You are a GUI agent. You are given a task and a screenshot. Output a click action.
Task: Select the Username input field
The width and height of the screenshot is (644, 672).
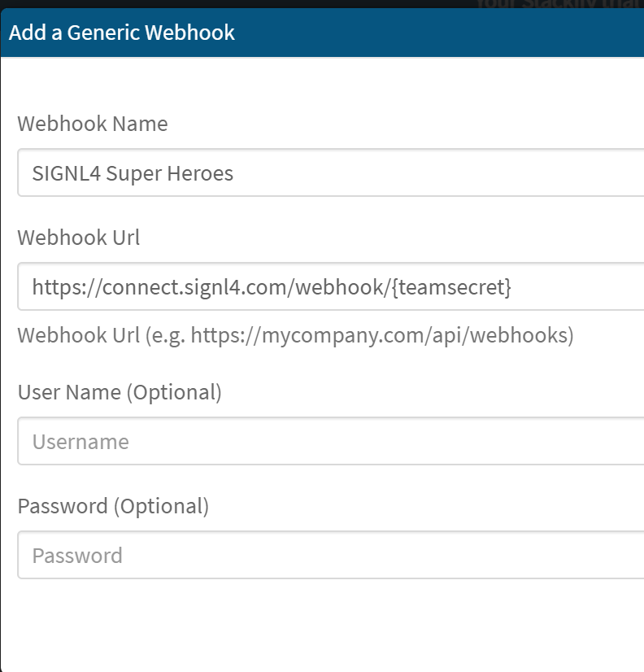(331, 441)
